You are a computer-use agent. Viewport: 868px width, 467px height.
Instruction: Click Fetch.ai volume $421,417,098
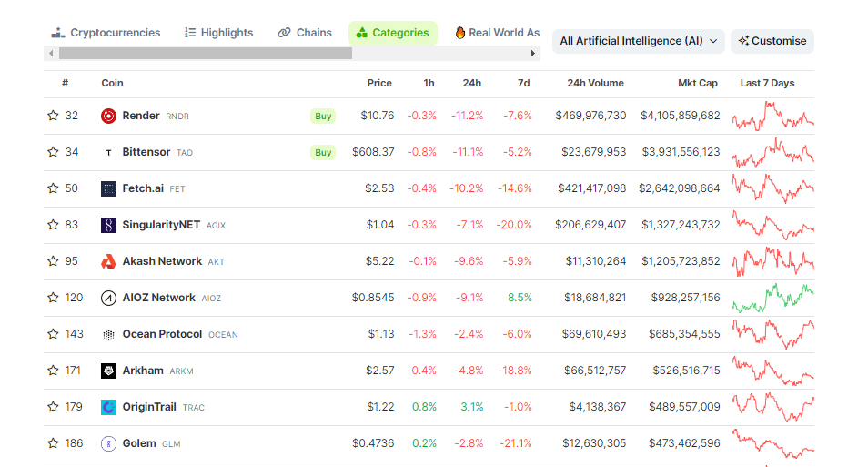(x=591, y=189)
